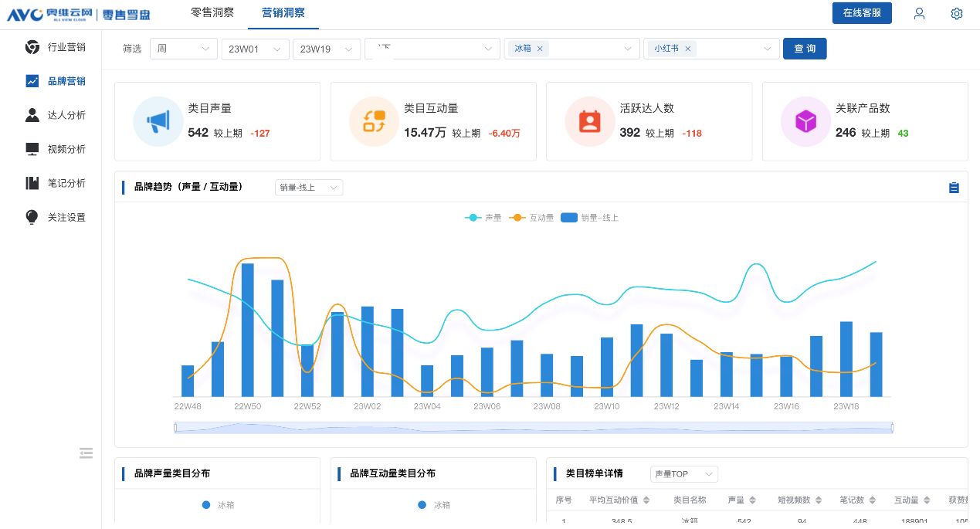Toggle the 声量 series in the chart legend
This screenshot has width=980, height=529.
(x=483, y=217)
